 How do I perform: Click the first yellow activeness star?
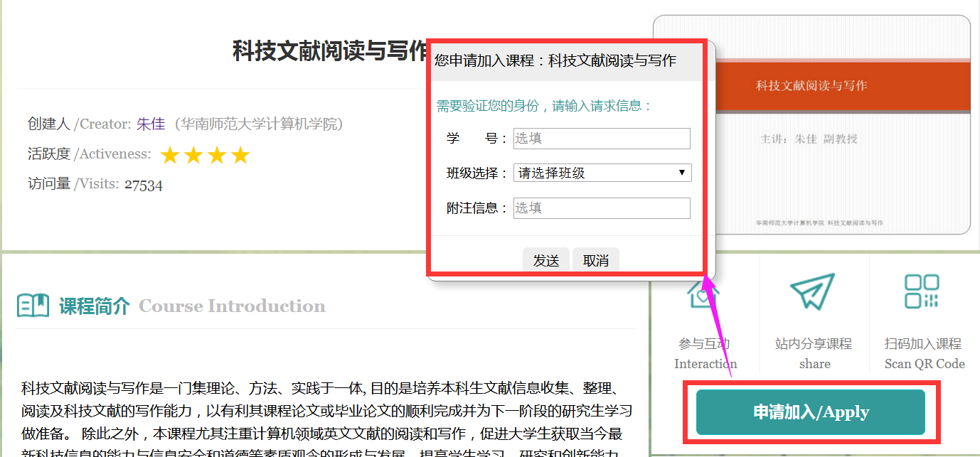(x=169, y=155)
